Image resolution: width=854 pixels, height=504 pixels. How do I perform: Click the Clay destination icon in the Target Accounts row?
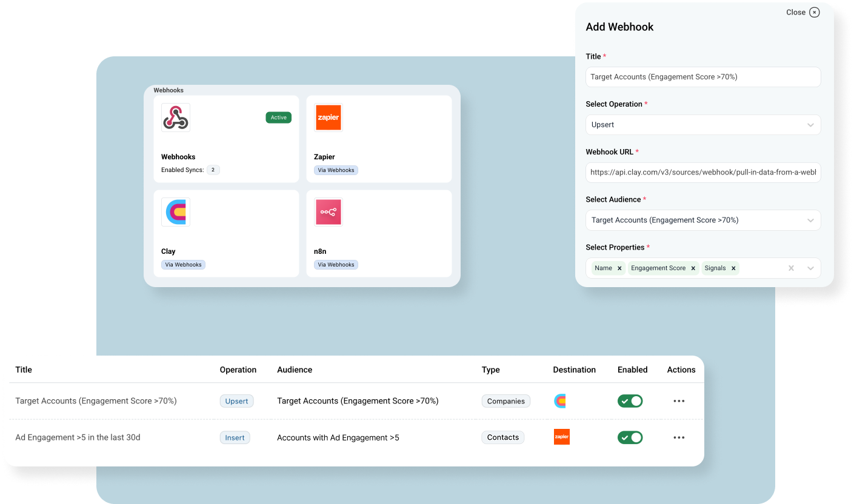click(560, 401)
